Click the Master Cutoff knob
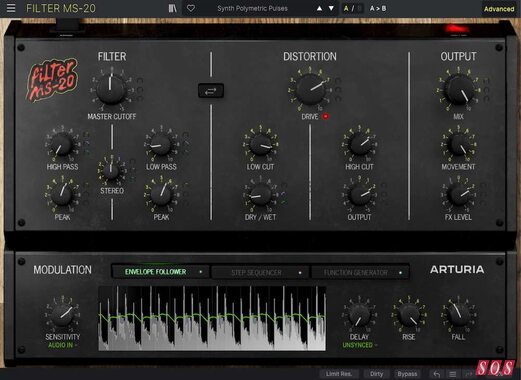The image size is (521, 380). [111, 89]
